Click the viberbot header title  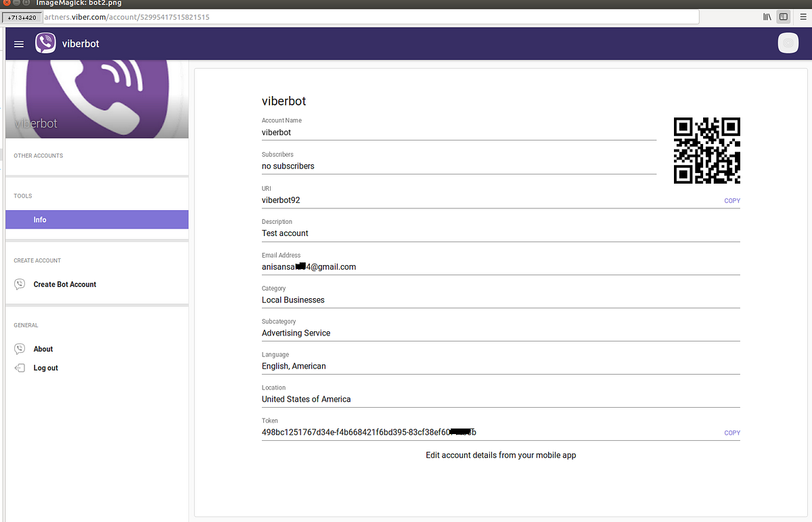pos(81,43)
